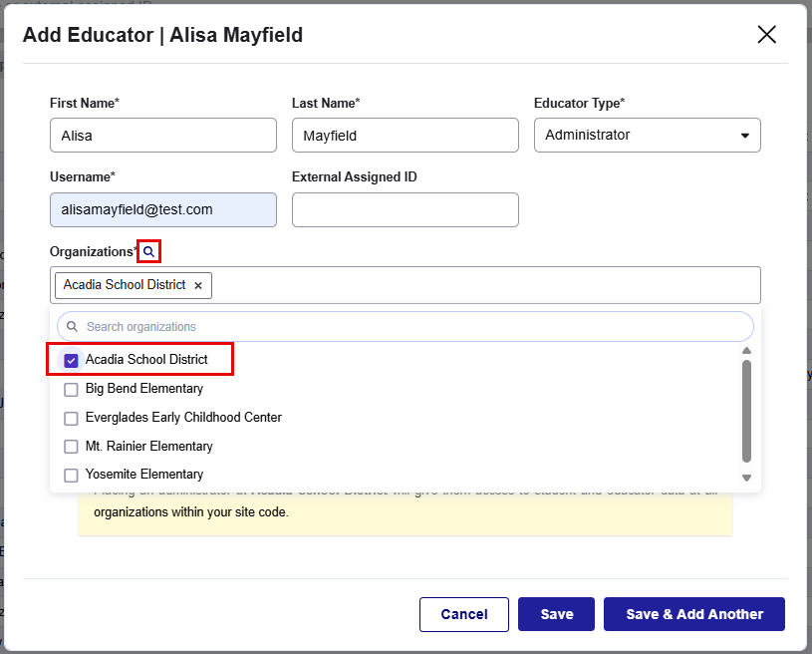
Task: Click the up arrow on the organization list scrollbar
Action: [x=746, y=350]
